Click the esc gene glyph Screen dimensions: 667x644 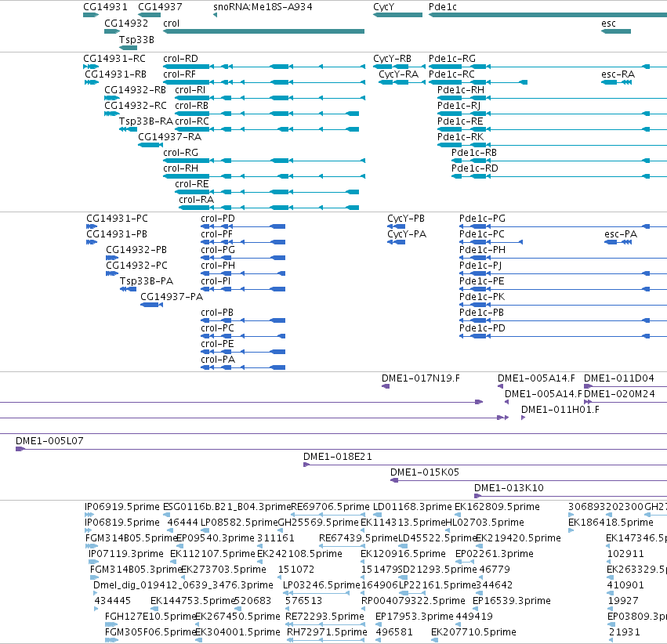(616, 31)
